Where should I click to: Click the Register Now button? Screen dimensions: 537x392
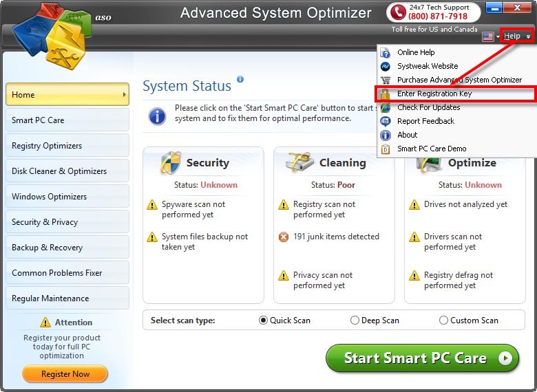pyautogui.click(x=65, y=374)
